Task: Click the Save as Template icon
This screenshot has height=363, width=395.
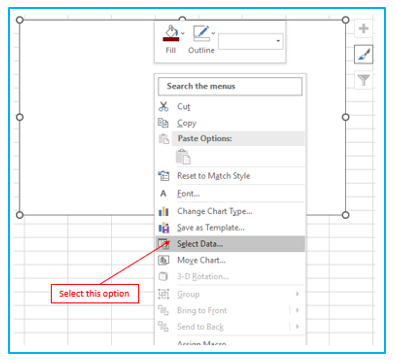Action: [164, 228]
